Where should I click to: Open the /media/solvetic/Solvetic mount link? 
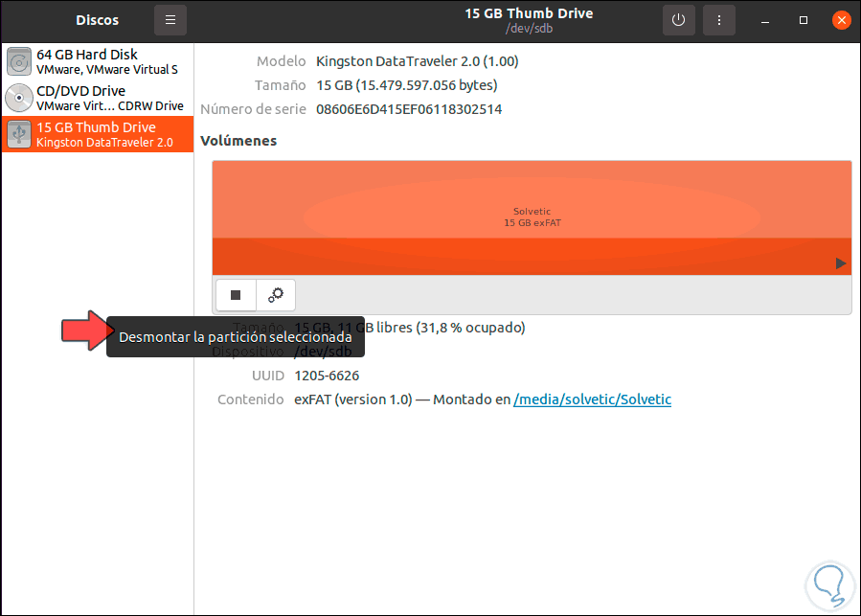pos(592,399)
